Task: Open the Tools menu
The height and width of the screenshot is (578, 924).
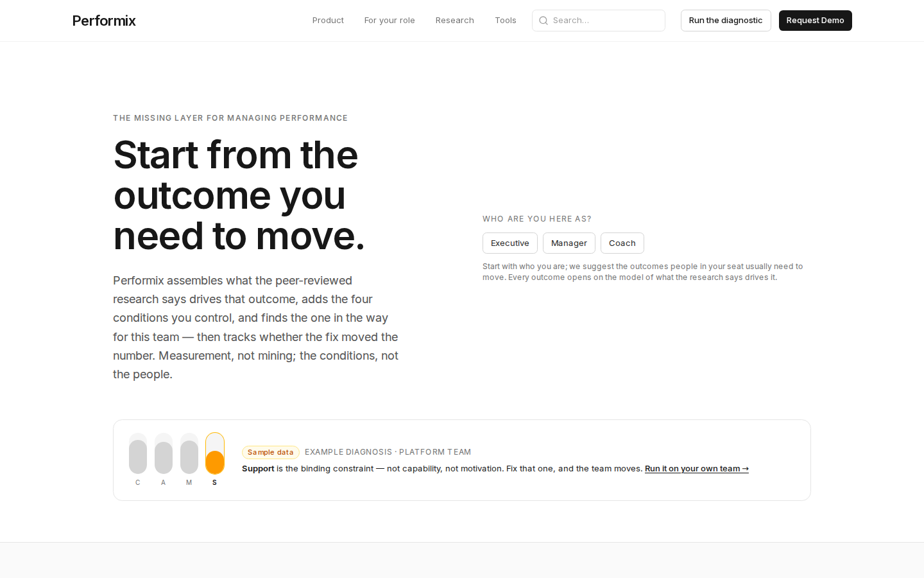Action: click(x=506, y=21)
